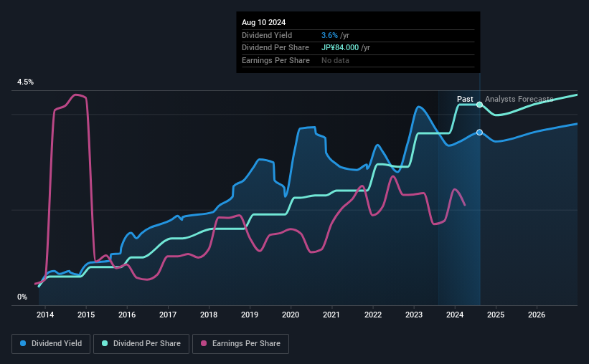Click the 2024 label on the time axis

point(455,315)
